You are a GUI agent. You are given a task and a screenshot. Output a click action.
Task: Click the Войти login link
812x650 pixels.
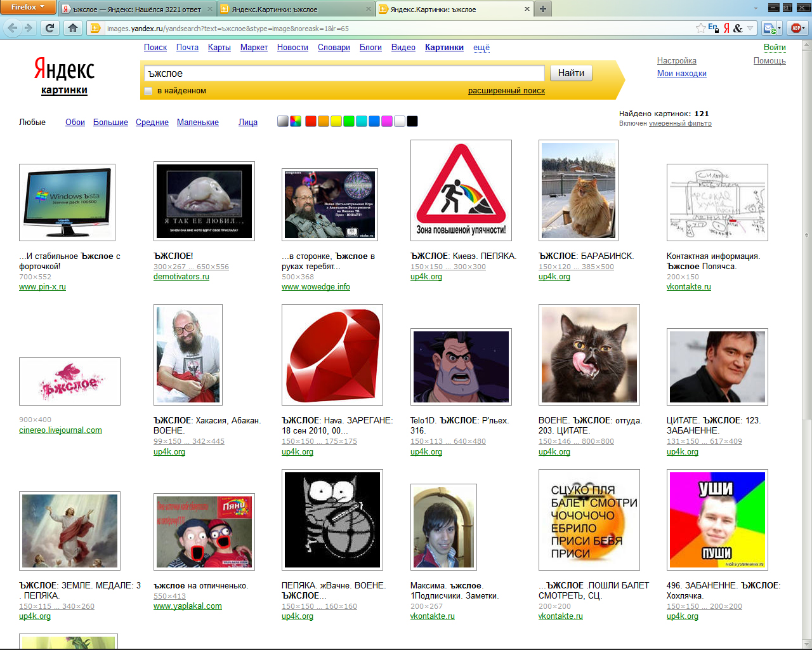pos(775,48)
